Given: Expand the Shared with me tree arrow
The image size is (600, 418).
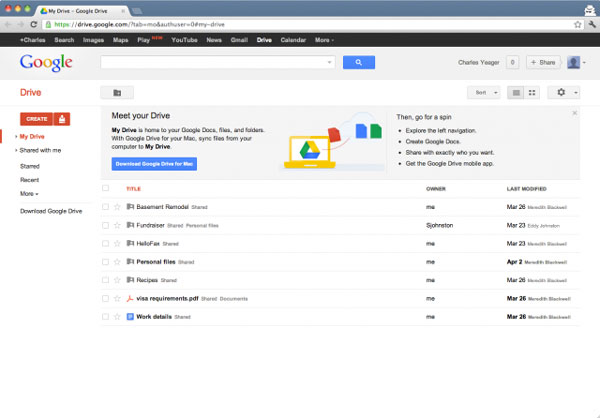Looking at the screenshot, I should (16, 150).
